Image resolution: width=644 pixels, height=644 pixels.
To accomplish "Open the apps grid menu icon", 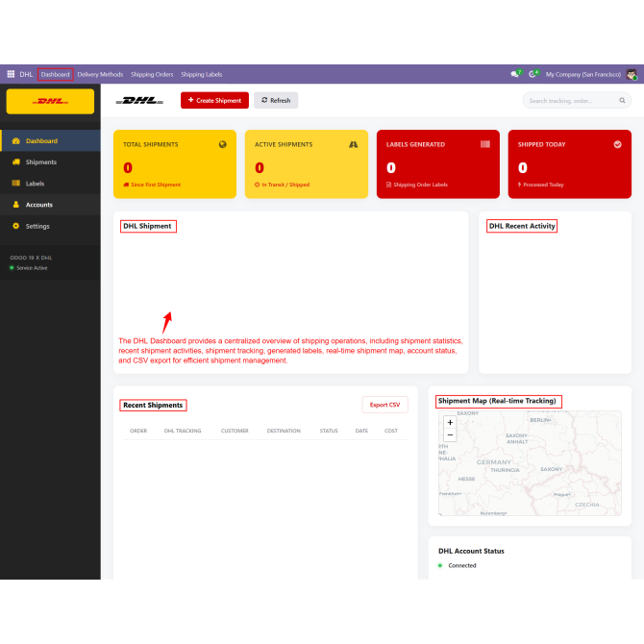I will pos(11,74).
